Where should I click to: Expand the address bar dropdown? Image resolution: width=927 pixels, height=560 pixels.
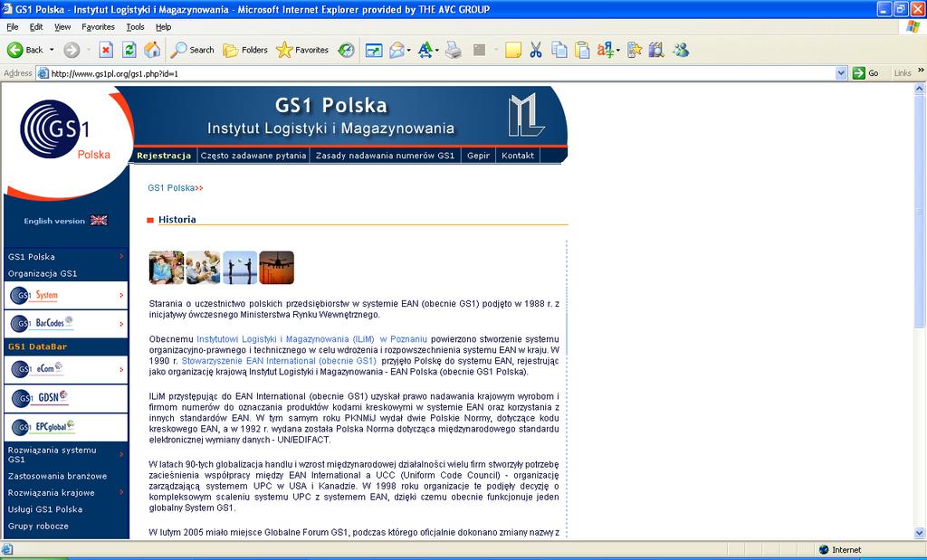pos(841,73)
